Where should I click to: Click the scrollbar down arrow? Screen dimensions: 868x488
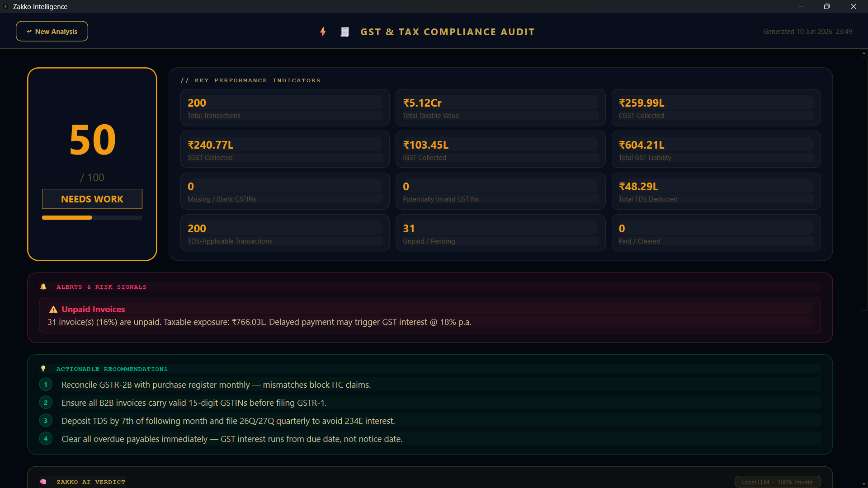(x=864, y=484)
